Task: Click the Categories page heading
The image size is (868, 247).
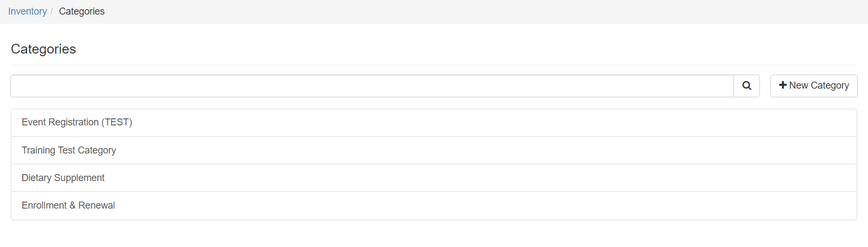Action: [43, 49]
